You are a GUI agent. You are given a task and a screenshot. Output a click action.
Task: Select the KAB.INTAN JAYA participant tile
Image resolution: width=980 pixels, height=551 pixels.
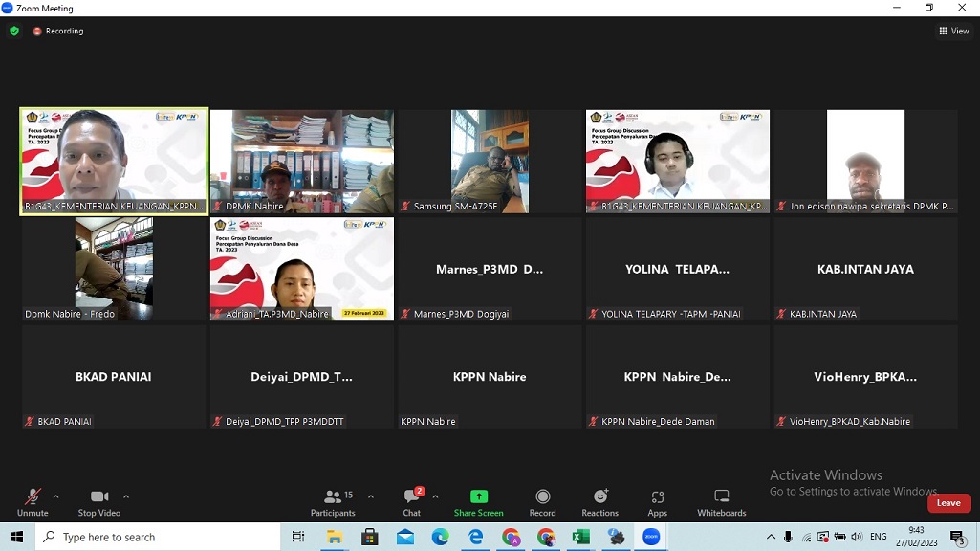click(865, 269)
